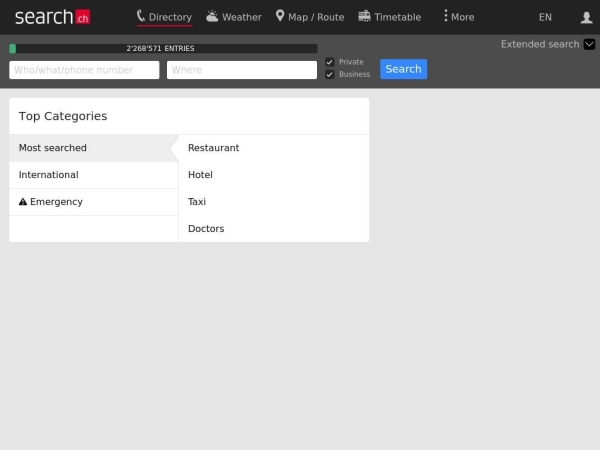Click the search.ch logo
Image resolution: width=600 pixels, height=450 pixels.
[52, 17]
